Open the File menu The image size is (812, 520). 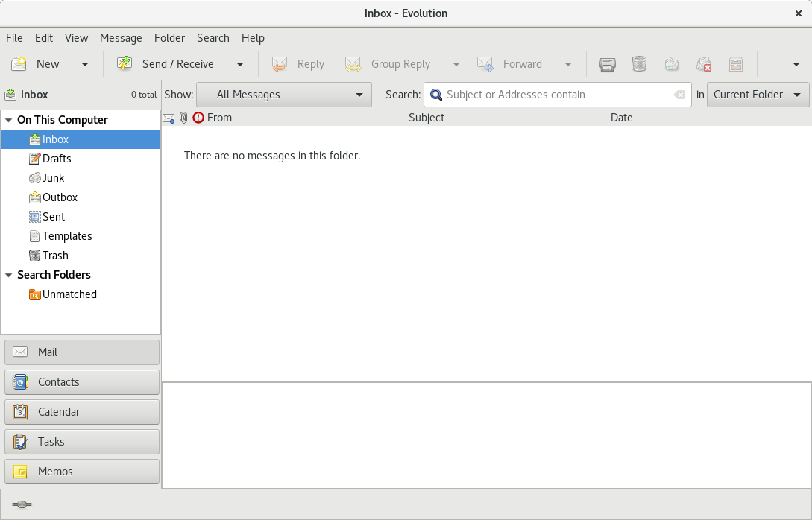(14, 38)
